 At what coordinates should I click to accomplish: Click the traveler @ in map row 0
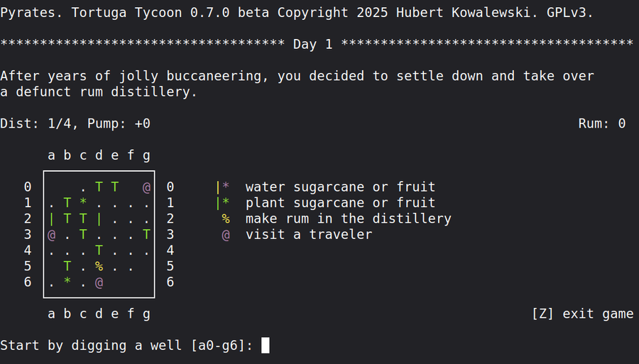click(x=147, y=188)
